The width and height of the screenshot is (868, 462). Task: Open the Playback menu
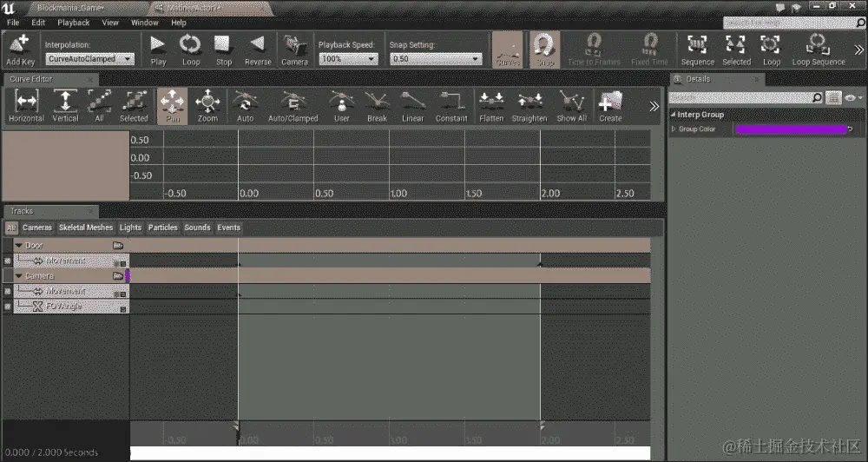pos(74,23)
